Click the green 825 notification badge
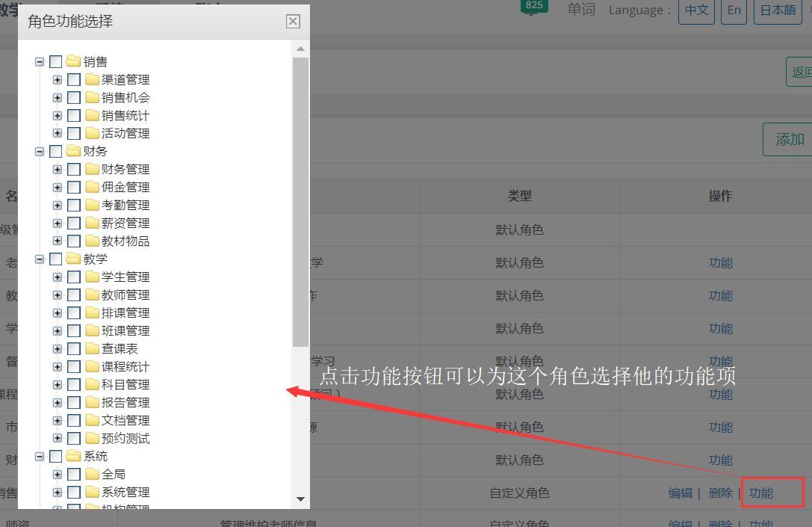The image size is (812, 527). click(x=534, y=6)
